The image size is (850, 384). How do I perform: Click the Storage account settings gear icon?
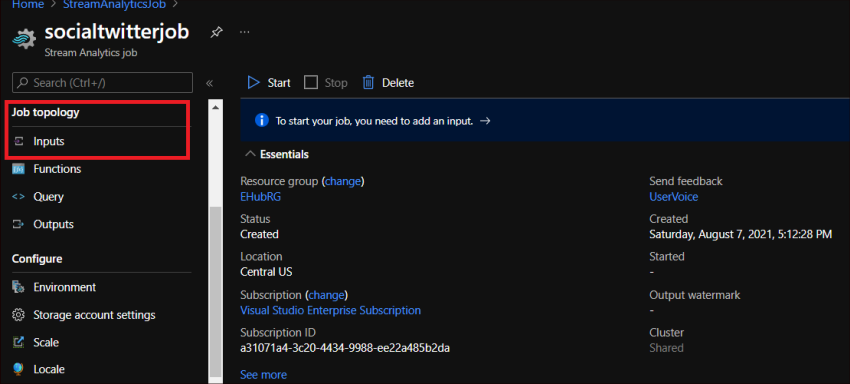(x=18, y=315)
